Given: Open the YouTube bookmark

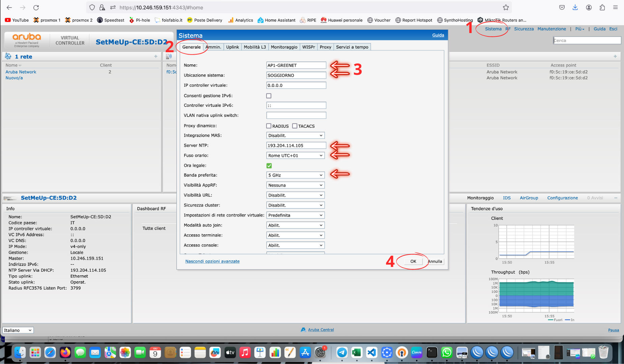Looking at the screenshot, I should [x=17, y=20].
